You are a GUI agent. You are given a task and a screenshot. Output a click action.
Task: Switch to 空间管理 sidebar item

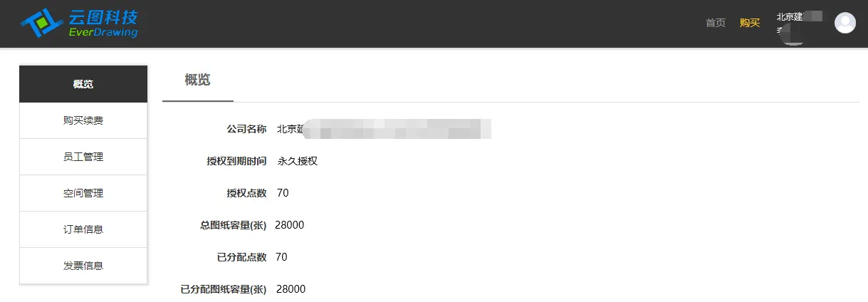(83, 193)
